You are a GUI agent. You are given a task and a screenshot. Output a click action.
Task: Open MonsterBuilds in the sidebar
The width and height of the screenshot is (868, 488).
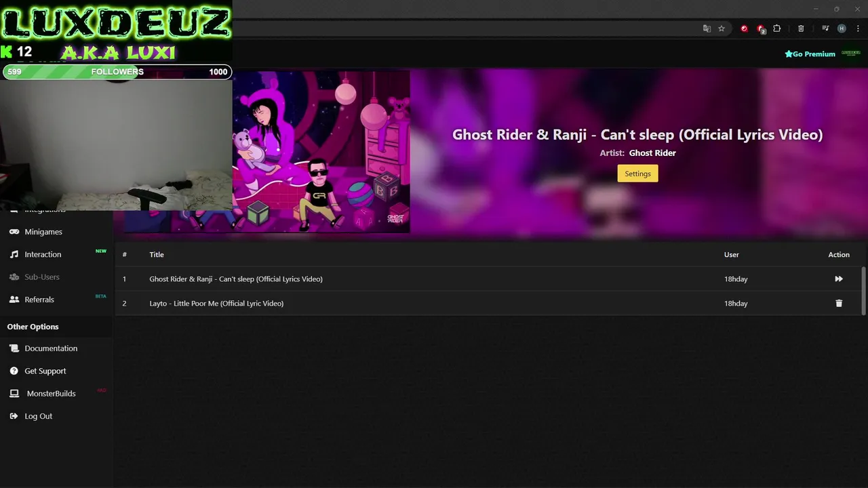[51, 393]
